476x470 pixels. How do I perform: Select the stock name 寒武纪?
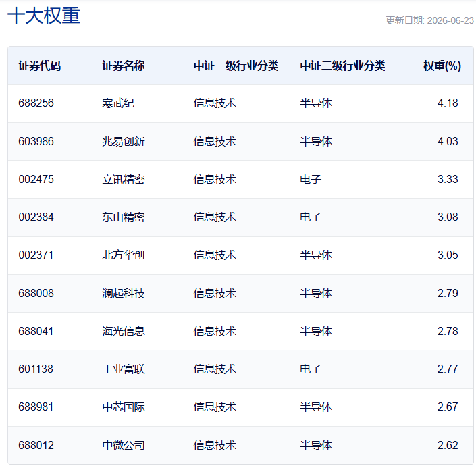pos(118,103)
